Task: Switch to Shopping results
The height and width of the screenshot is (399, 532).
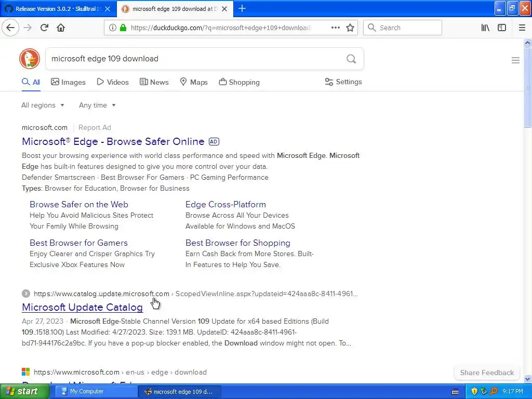Action: coord(239,82)
